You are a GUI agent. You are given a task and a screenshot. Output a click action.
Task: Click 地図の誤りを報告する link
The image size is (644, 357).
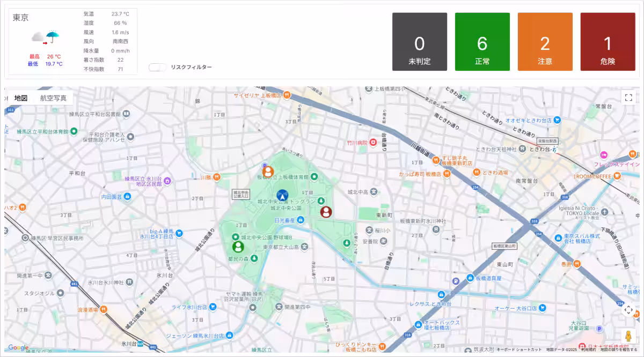point(619,349)
